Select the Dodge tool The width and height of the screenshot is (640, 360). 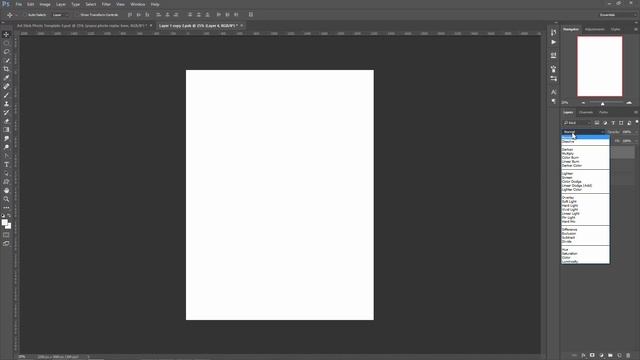[x=6, y=147]
